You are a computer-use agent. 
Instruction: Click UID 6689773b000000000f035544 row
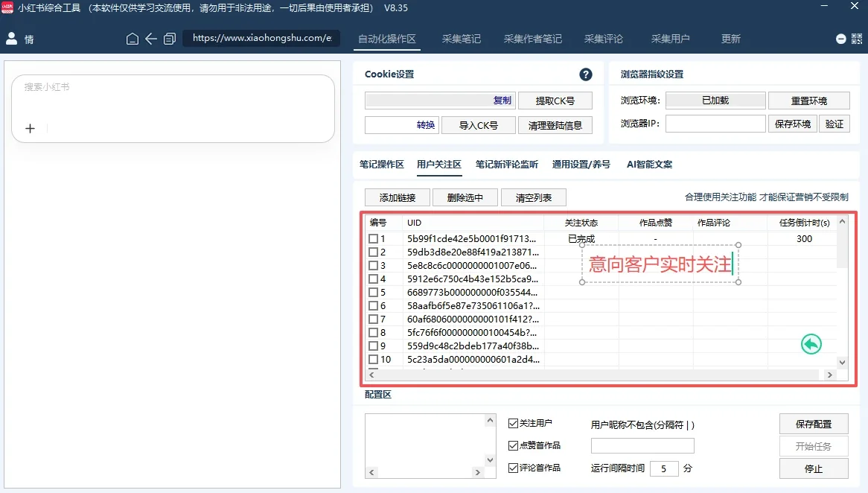[472, 293]
